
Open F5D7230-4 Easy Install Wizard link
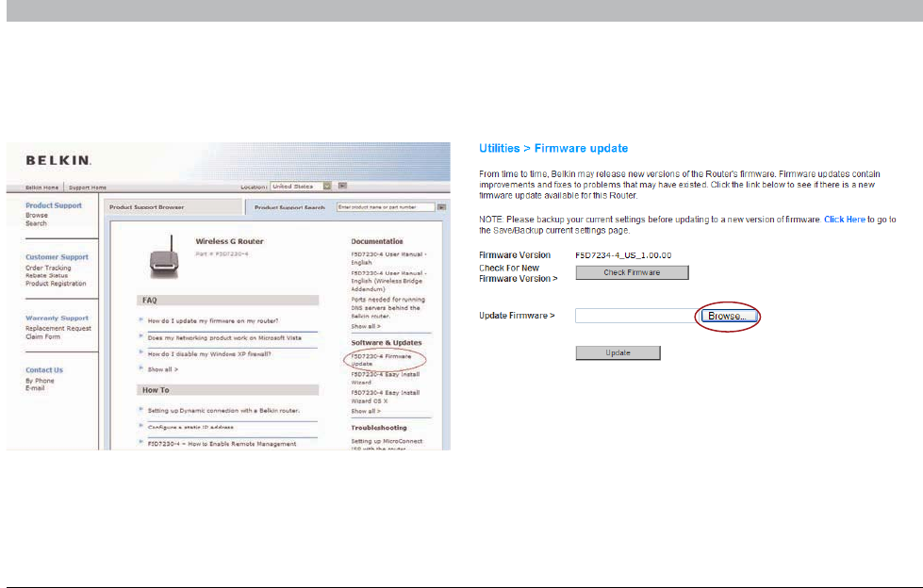click(x=386, y=378)
